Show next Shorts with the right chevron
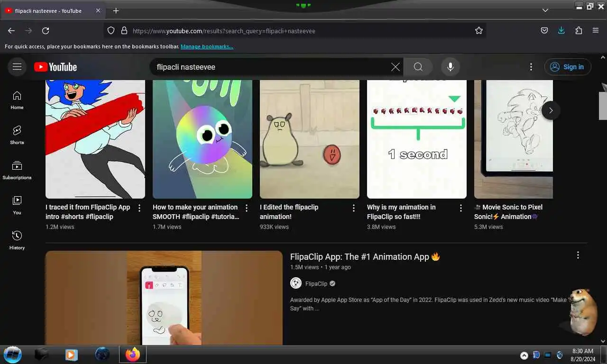This screenshot has height=364, width=607. point(551,110)
